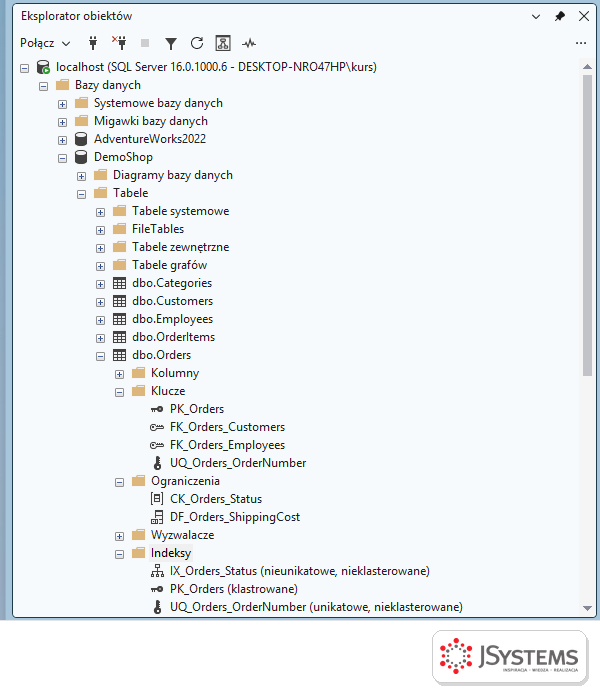
Task: Click the scrollbar up arrow
Action: pos(587,67)
